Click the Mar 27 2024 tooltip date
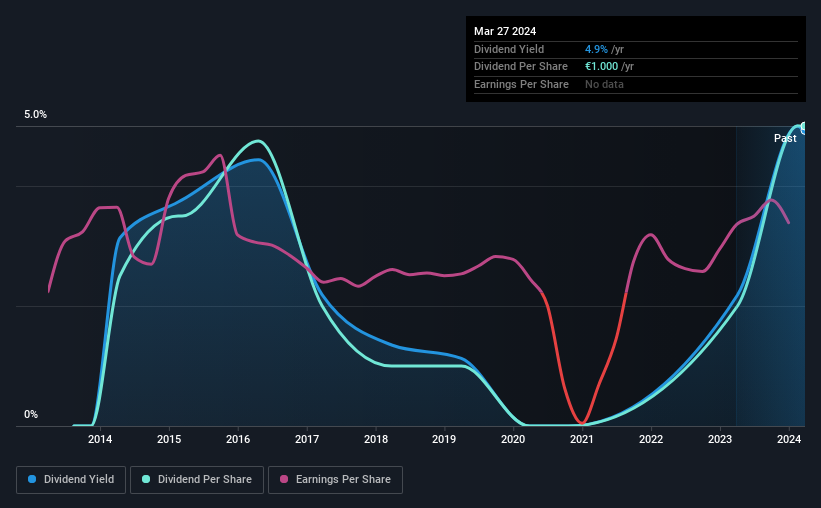This screenshot has width=821, height=508. click(x=505, y=31)
